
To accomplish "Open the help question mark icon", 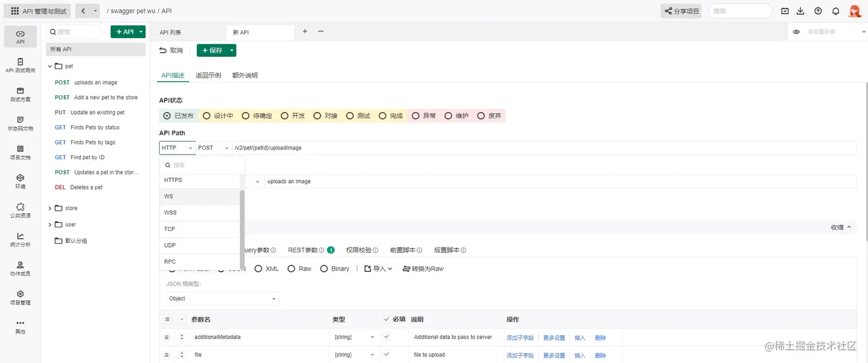I will [x=818, y=11].
